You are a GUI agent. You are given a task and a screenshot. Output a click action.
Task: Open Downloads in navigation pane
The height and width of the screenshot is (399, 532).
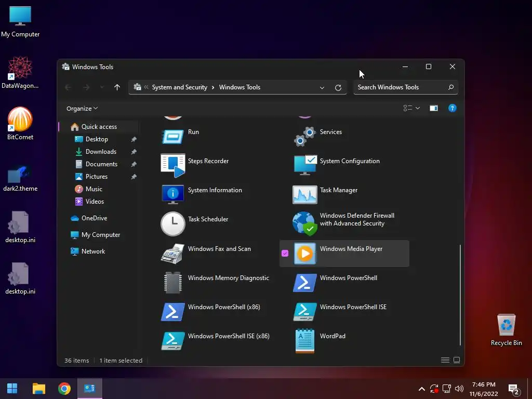[x=101, y=152]
